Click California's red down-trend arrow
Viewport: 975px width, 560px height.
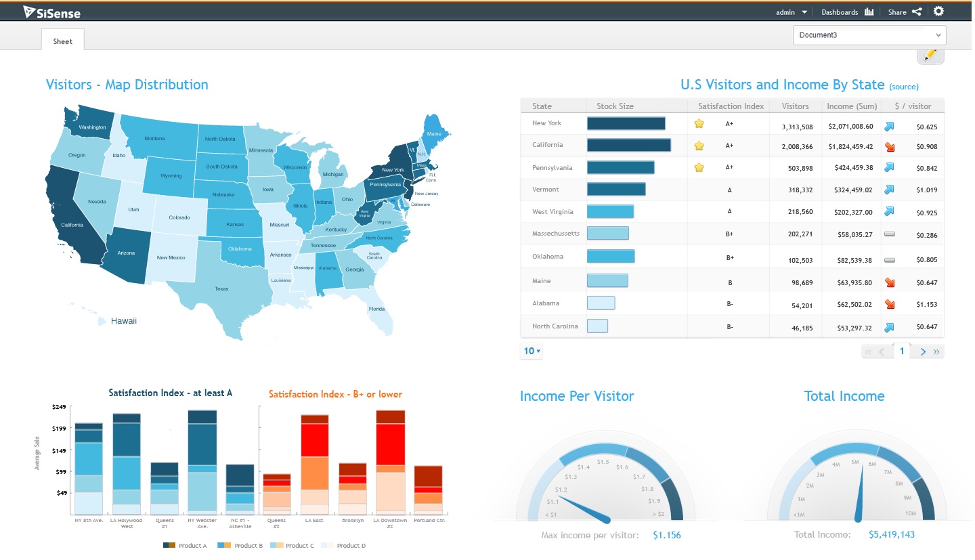pyautogui.click(x=890, y=146)
